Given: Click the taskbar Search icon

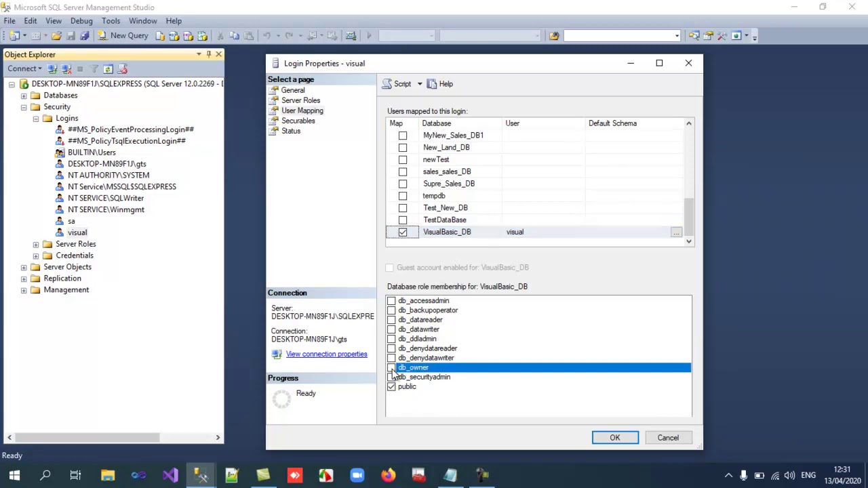Looking at the screenshot, I should point(45,474).
